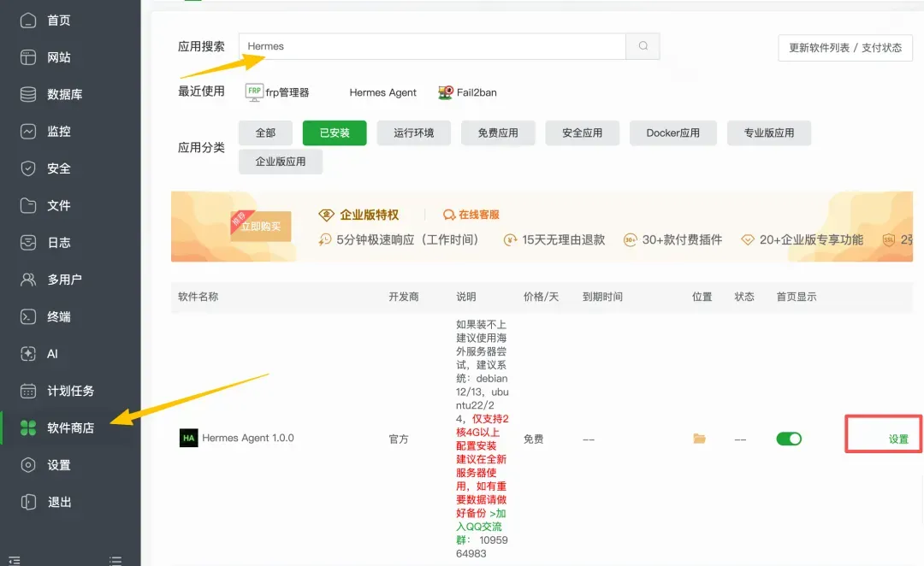Click the Hermes Agent 1.0.0 name
The width and height of the screenshot is (924, 566).
coord(247,438)
